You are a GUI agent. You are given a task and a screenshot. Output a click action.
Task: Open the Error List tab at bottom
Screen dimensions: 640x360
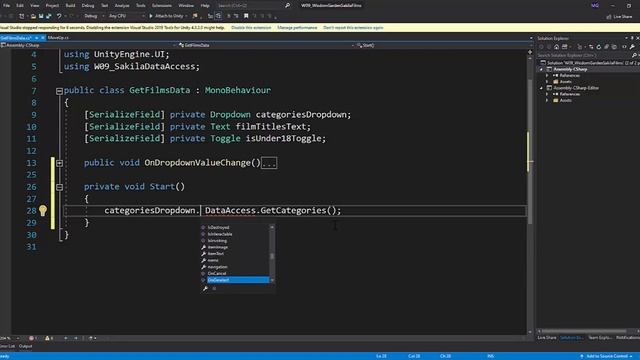(x=7, y=346)
